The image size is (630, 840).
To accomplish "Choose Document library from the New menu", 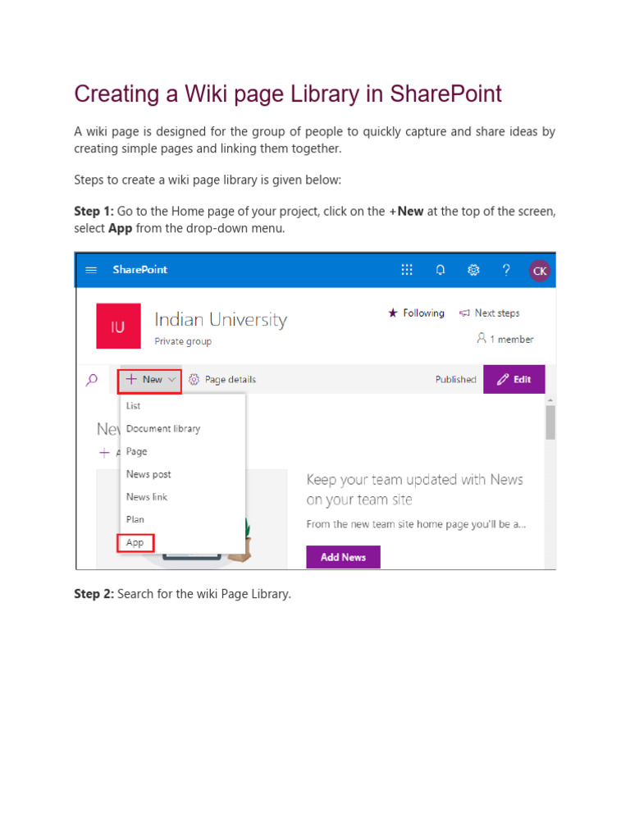I will tap(162, 428).
